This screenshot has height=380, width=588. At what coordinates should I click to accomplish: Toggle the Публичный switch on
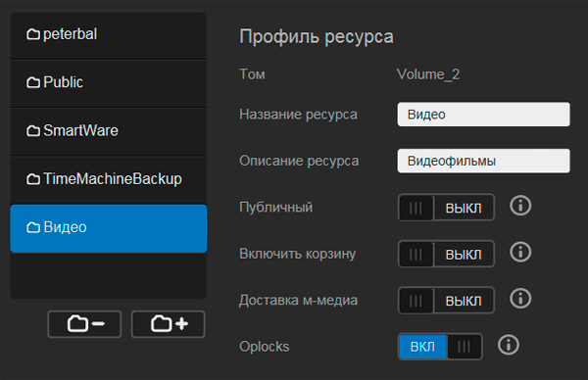point(446,208)
